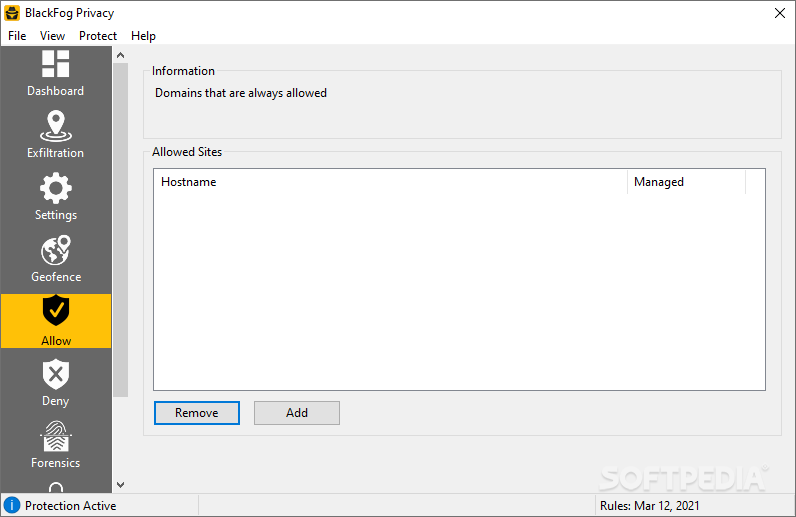796x517 pixels.
Task: Open the File menu
Action: coord(17,36)
